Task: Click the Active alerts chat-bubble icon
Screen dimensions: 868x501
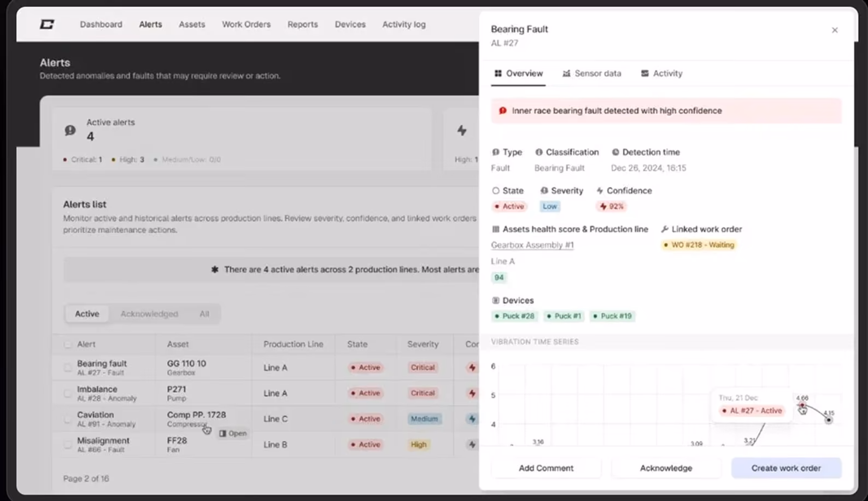Action: click(70, 130)
